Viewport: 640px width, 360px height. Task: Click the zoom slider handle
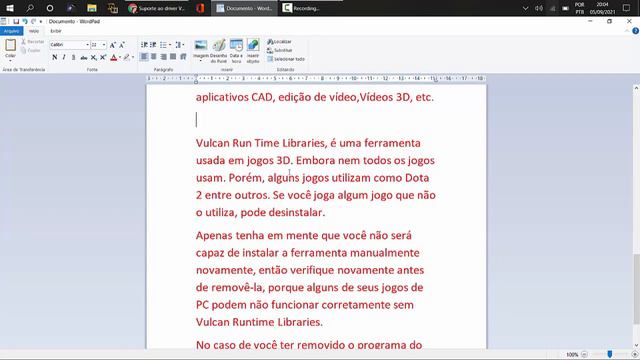610,354
